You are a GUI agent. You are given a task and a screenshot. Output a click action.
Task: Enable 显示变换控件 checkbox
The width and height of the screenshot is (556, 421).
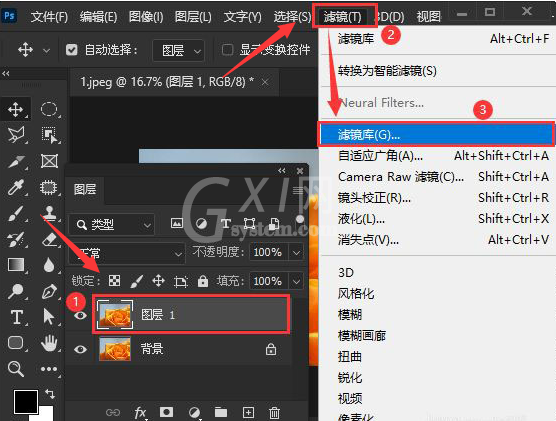pos(227,50)
